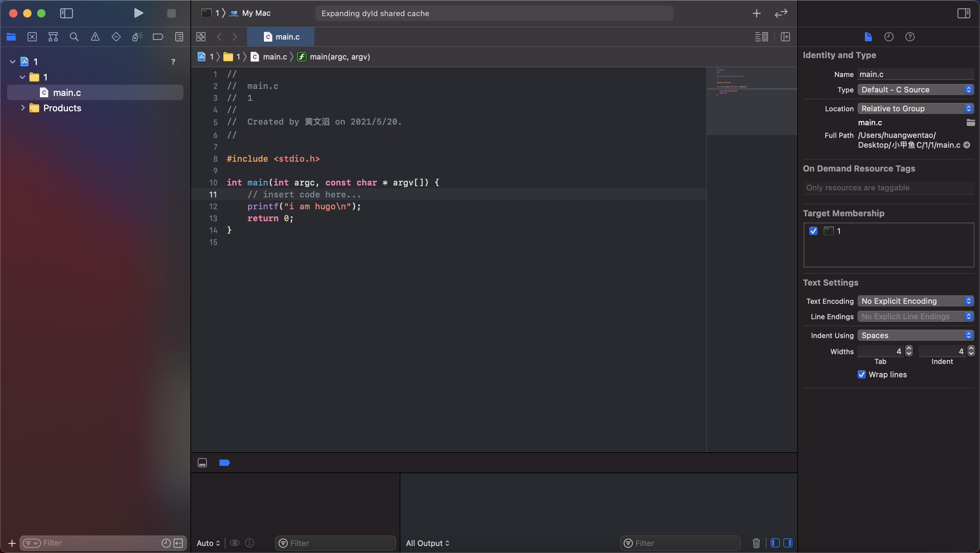Add an editor on the right
The image size is (980, 553).
[785, 37]
